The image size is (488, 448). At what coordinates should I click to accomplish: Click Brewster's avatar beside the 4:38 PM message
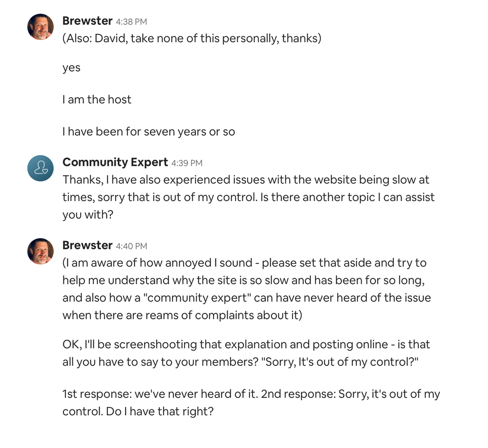[x=41, y=27]
